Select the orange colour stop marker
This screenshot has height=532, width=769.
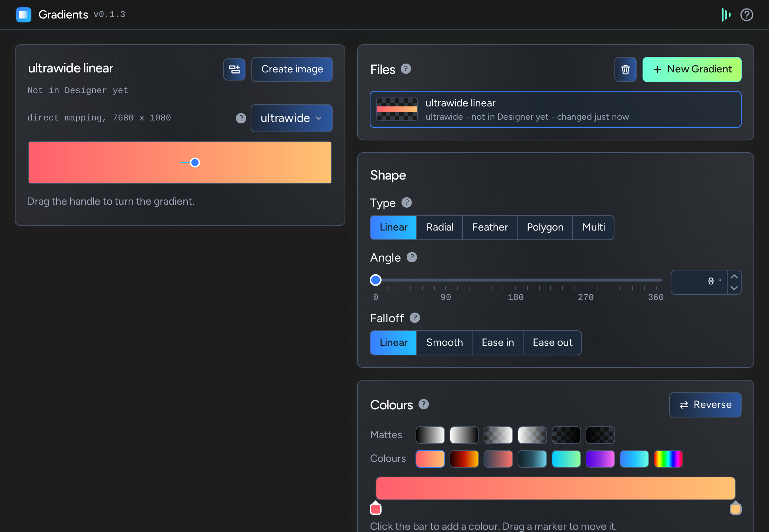736,508
